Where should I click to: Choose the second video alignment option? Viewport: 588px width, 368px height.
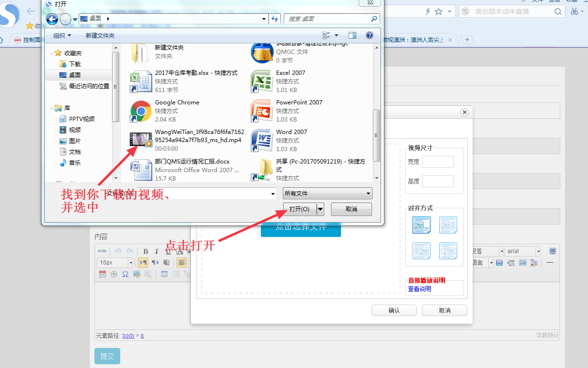(448, 225)
